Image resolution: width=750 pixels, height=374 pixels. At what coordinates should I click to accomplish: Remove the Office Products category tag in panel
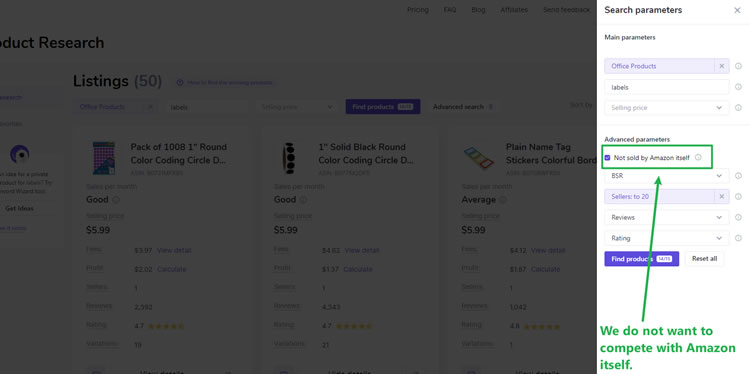point(722,66)
